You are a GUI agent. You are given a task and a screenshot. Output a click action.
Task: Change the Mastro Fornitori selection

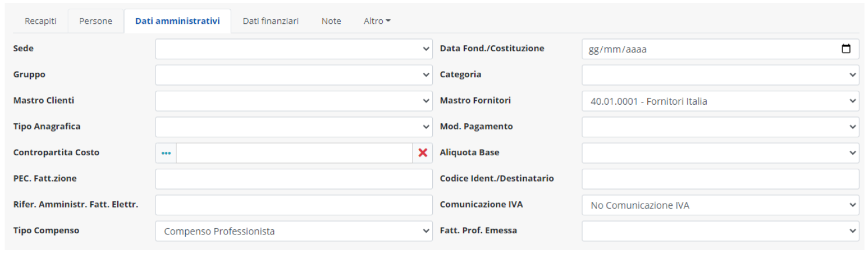[720, 101]
